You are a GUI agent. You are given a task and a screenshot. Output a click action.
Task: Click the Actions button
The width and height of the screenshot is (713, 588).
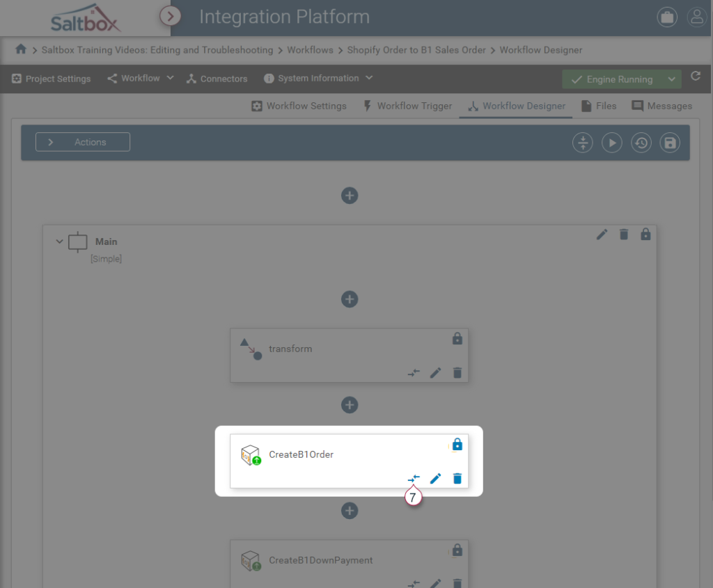[82, 141]
